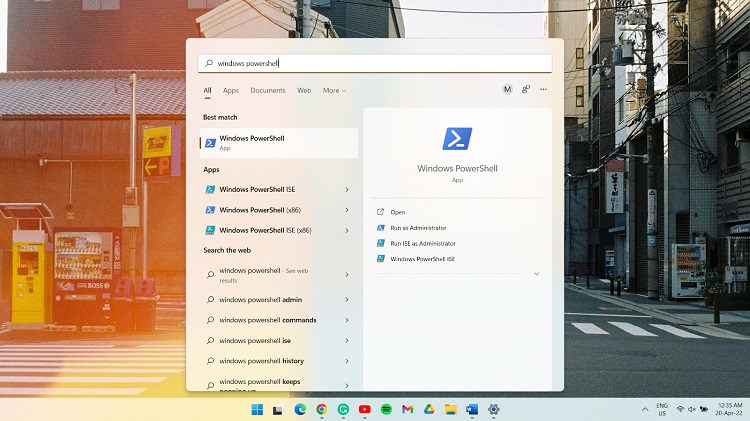Choose Run as Administrator
Viewport: 750px width, 421px height.
pos(418,228)
